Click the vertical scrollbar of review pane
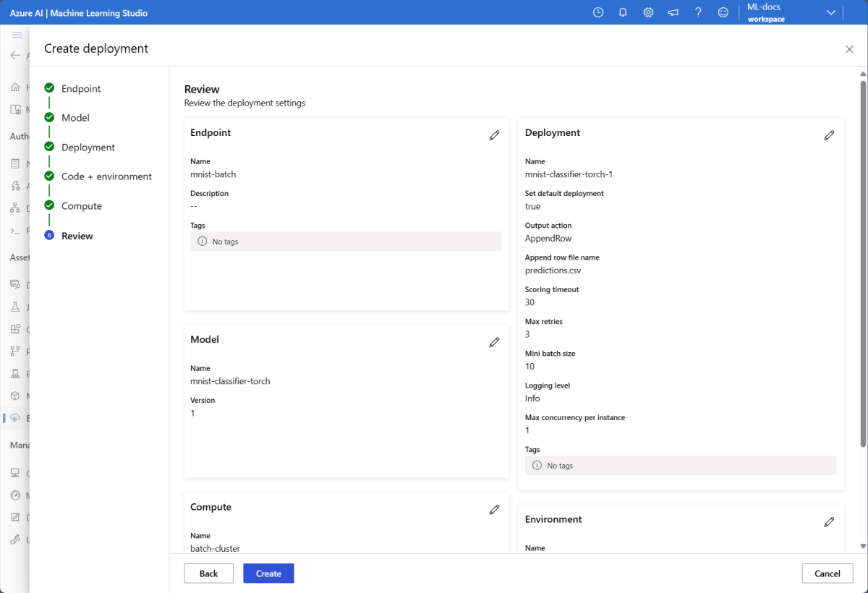The height and width of the screenshot is (593, 868). (x=862, y=289)
